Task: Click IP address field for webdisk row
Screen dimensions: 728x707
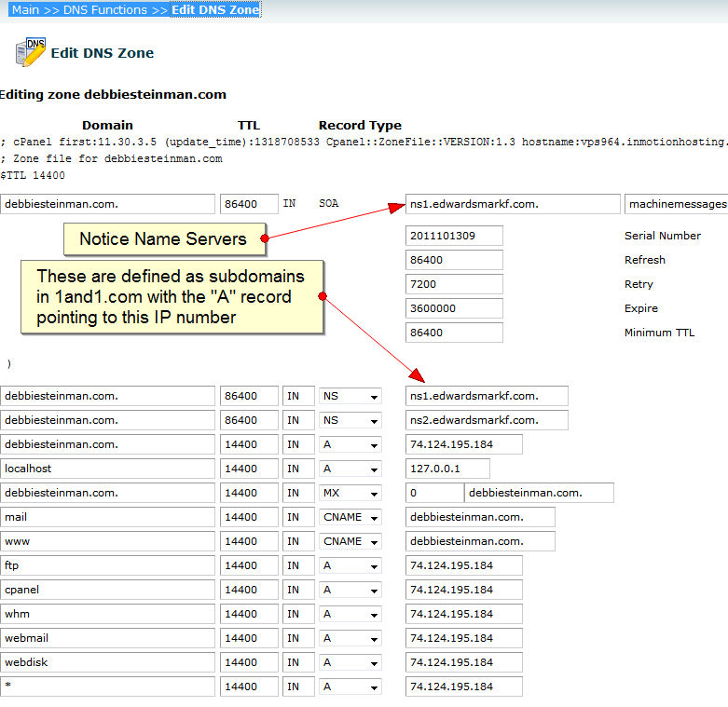Action: [x=464, y=662]
